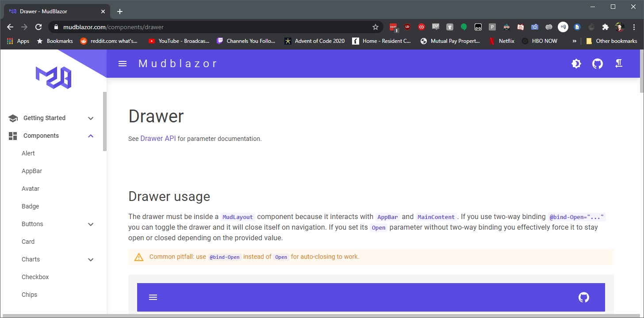Open the Netflix bookmark
The image size is (644, 318).
click(502, 41)
